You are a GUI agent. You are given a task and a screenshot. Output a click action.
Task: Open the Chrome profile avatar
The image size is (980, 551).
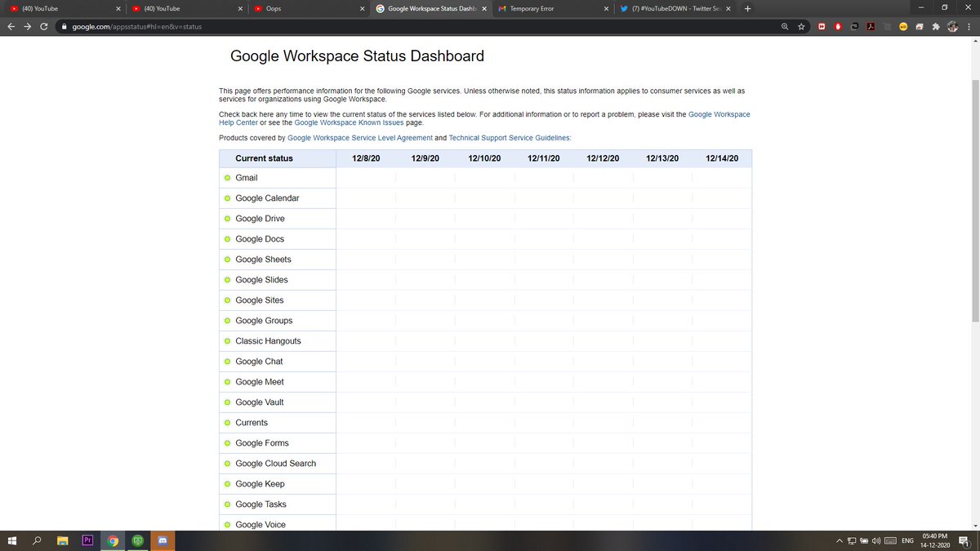click(x=952, y=26)
